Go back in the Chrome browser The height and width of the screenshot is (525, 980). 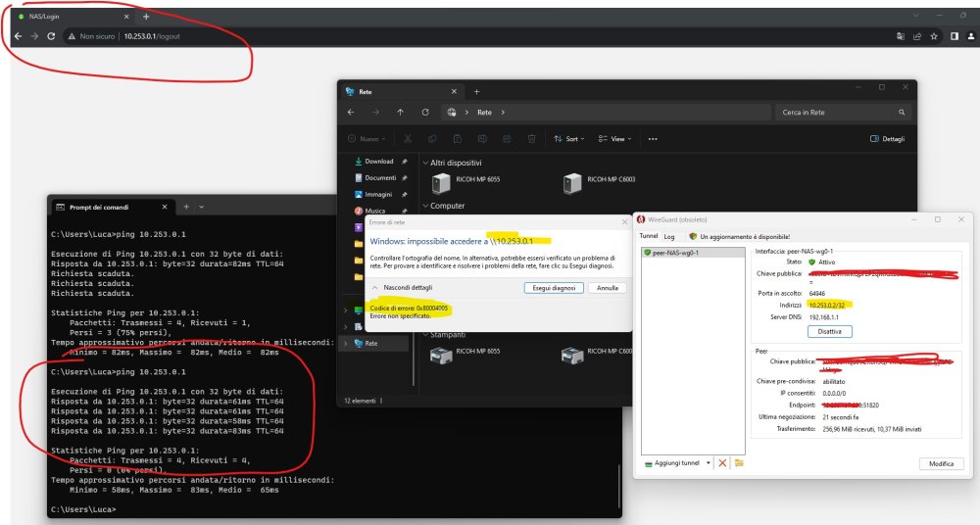[18, 36]
